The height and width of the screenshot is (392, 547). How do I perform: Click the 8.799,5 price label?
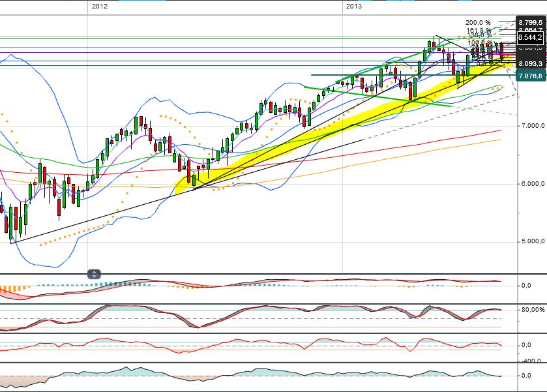[x=530, y=22]
